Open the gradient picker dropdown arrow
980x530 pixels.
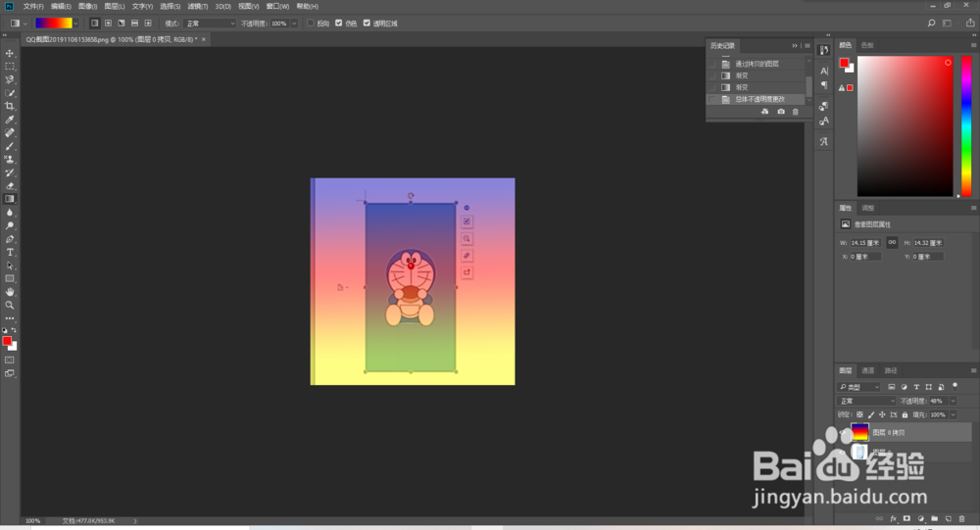click(75, 24)
